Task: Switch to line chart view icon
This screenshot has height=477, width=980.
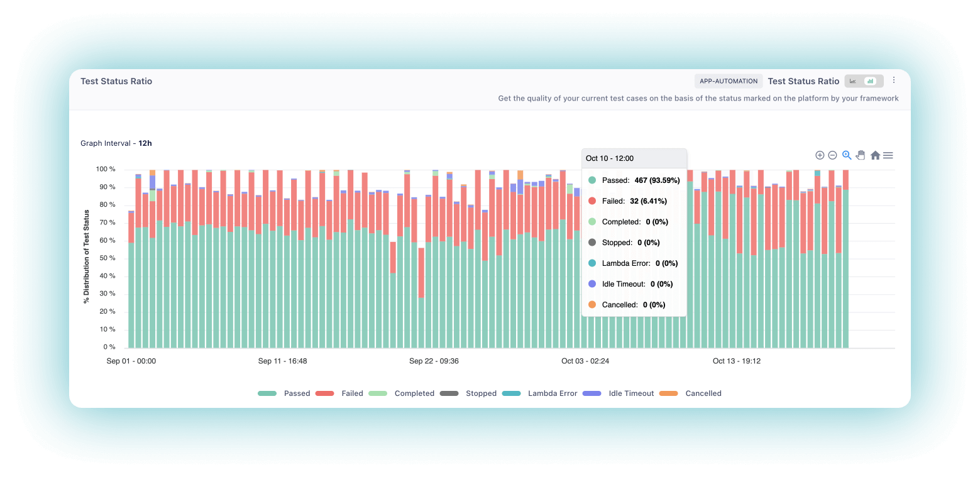Action: pos(852,81)
